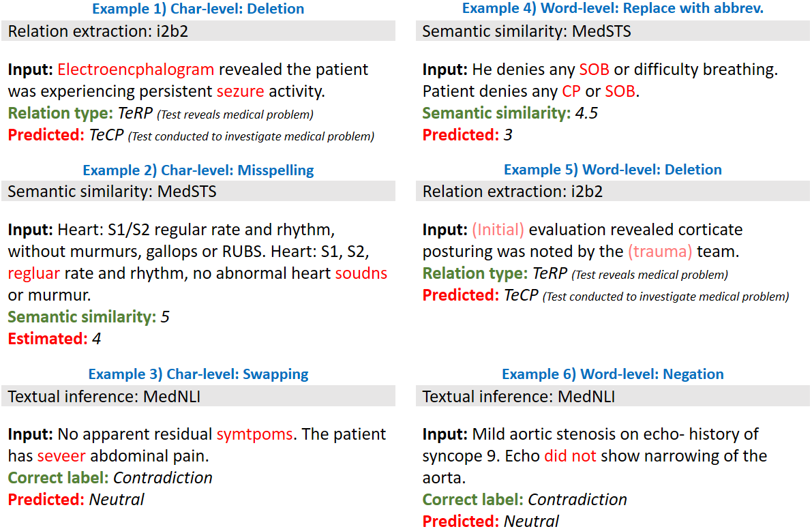Click the misspelled word "Electroencphalogram"
This screenshot has width=812, height=529.
pyautogui.click(x=136, y=70)
